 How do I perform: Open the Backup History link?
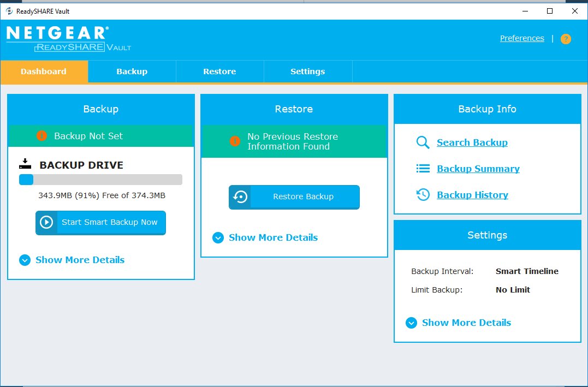472,195
